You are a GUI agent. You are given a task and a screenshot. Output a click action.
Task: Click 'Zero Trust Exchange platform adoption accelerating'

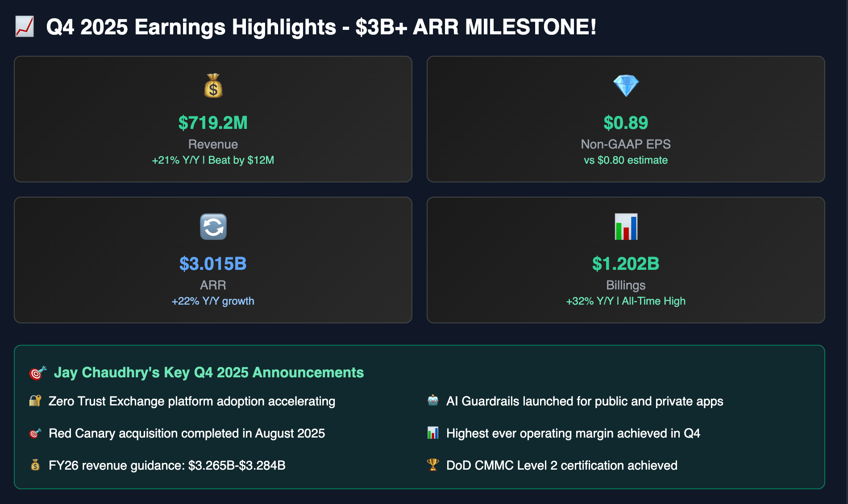tap(192, 401)
